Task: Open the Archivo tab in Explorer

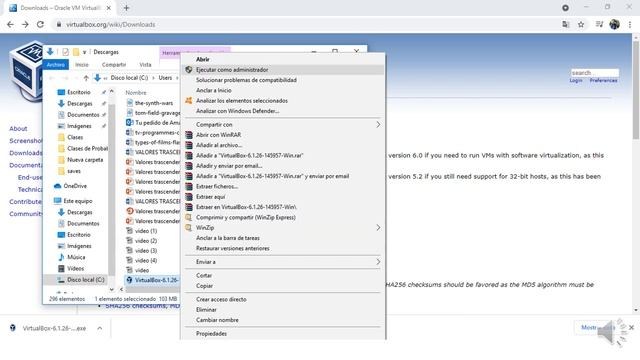Action: point(56,64)
